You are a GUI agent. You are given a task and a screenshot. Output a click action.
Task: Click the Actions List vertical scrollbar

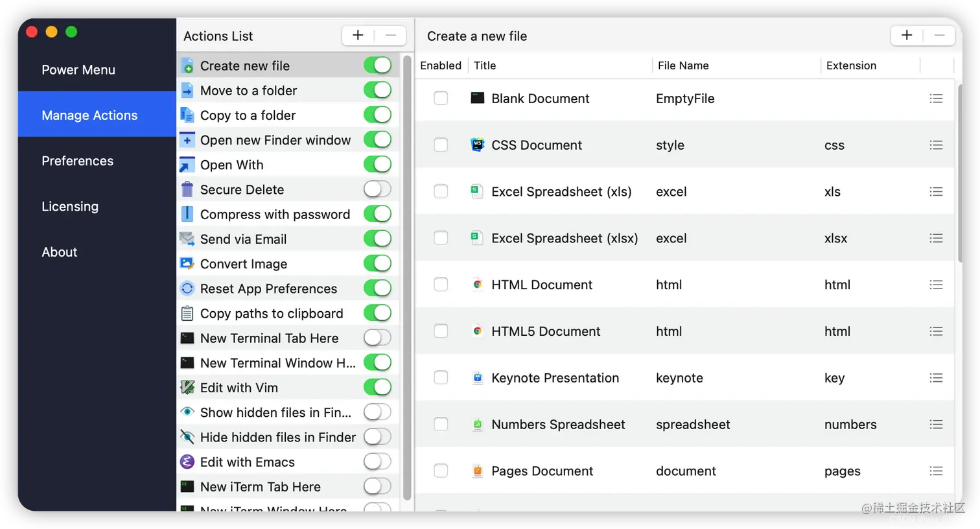click(407, 277)
